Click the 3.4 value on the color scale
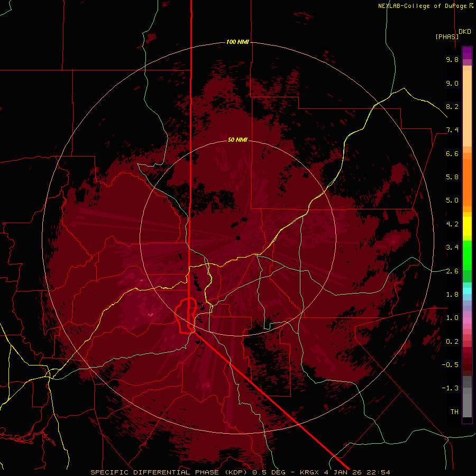 (x=452, y=248)
